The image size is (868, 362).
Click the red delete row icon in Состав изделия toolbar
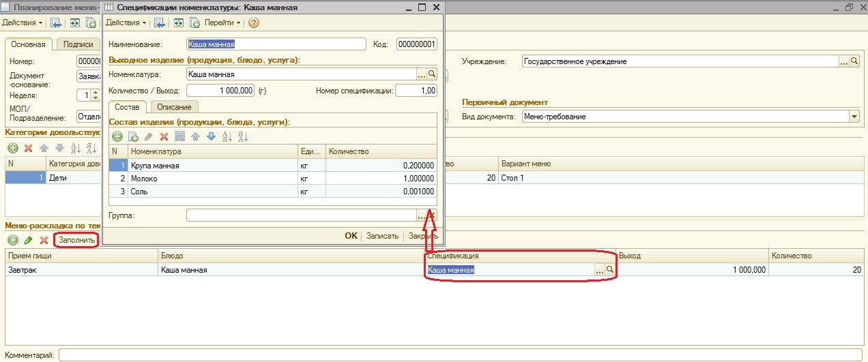164,137
